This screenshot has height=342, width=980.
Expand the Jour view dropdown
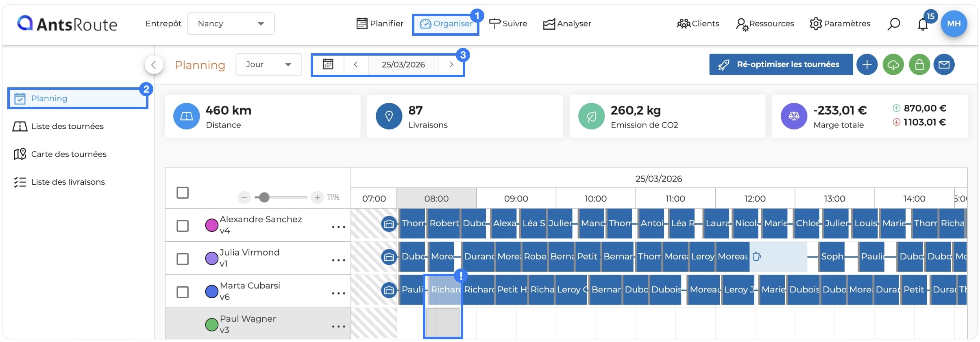[268, 65]
